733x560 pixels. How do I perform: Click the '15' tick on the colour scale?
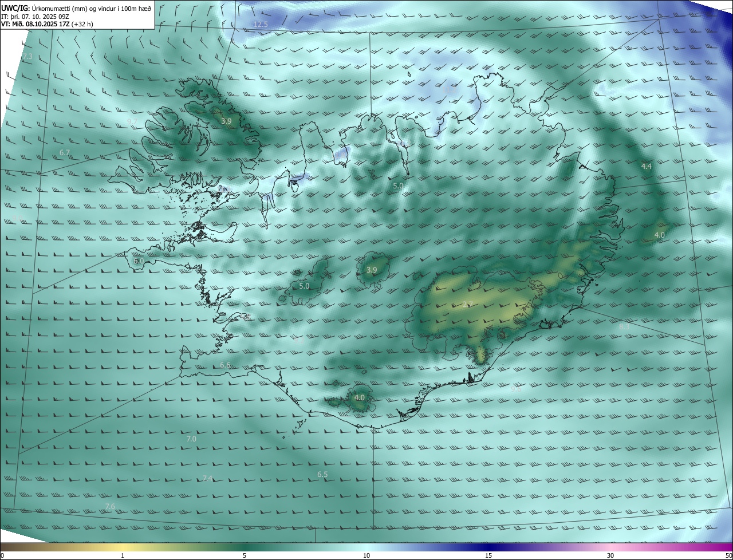pos(488,555)
